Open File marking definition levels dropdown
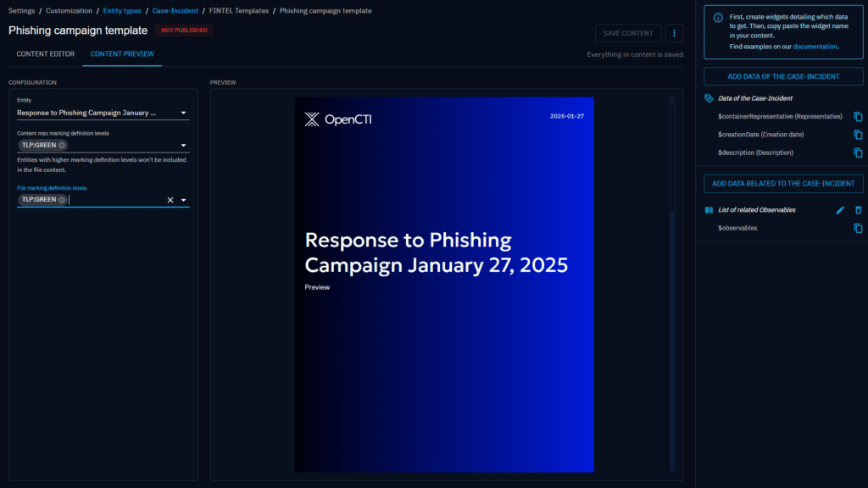The height and width of the screenshot is (488, 868). [x=183, y=200]
